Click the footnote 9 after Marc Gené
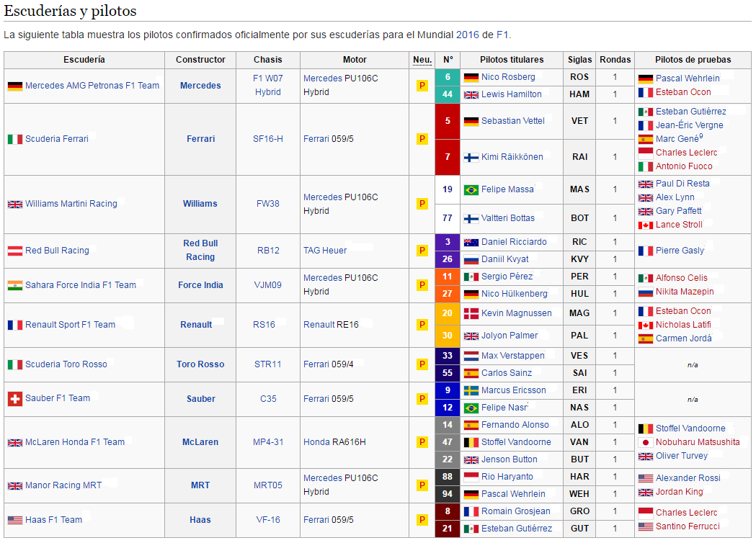 (701, 136)
